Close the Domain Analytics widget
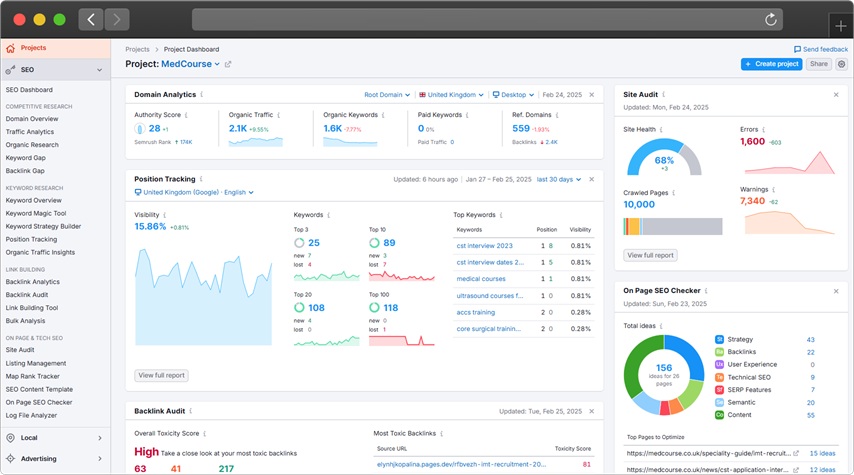 point(591,95)
